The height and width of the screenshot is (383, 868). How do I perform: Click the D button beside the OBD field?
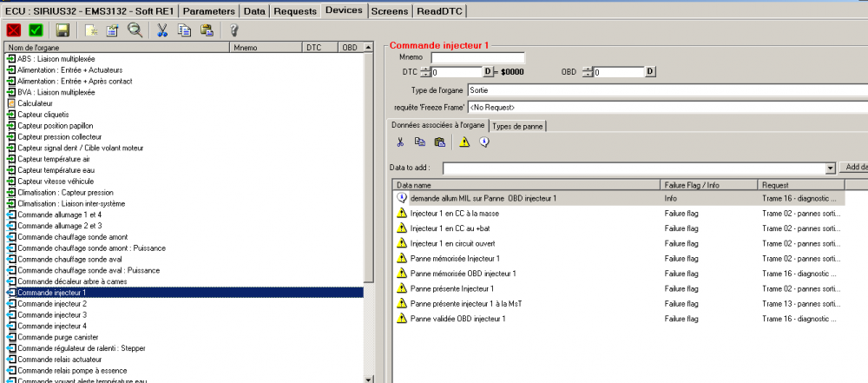[x=651, y=71]
